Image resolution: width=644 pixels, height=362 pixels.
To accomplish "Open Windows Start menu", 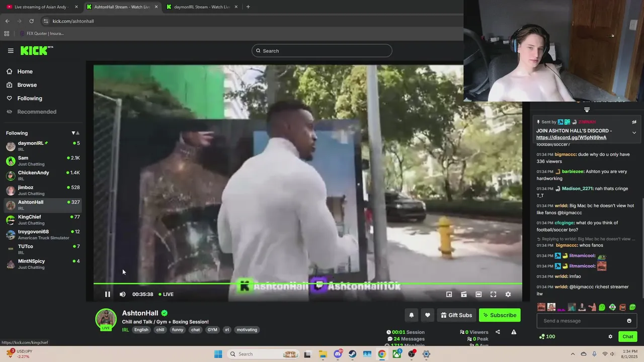I will 218,354.
